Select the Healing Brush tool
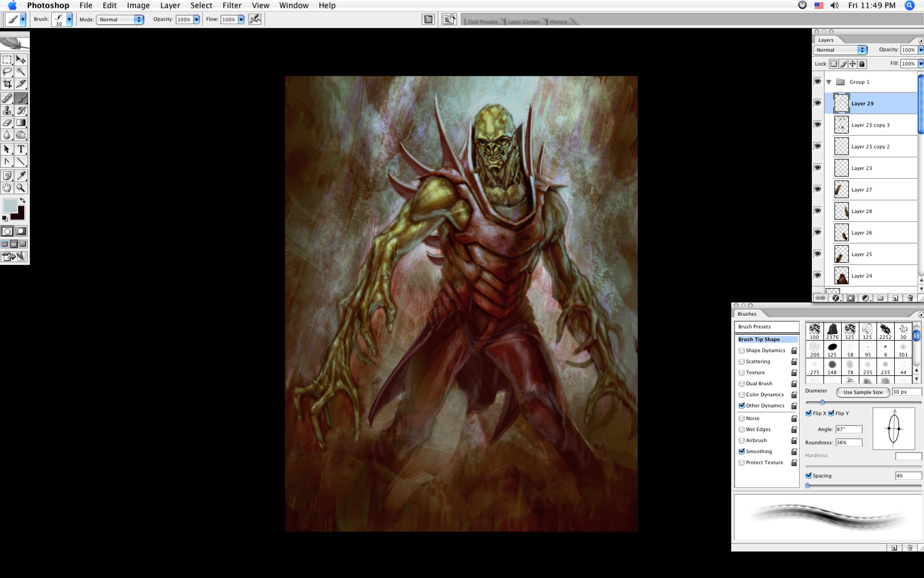 [x=7, y=98]
